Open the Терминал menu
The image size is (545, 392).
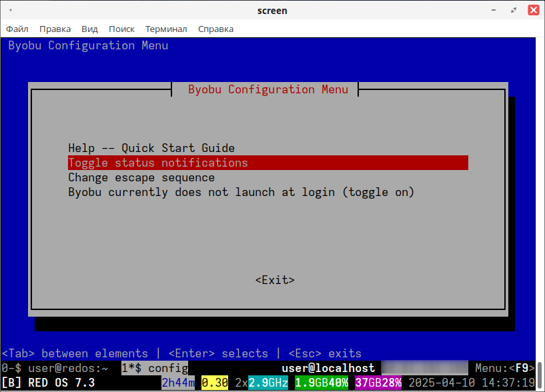(166, 29)
